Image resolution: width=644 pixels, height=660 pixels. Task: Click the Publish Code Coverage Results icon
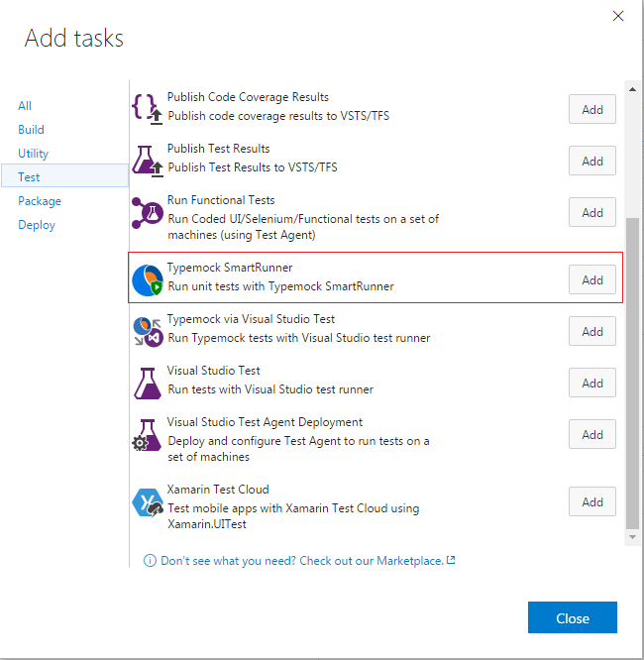tap(148, 107)
